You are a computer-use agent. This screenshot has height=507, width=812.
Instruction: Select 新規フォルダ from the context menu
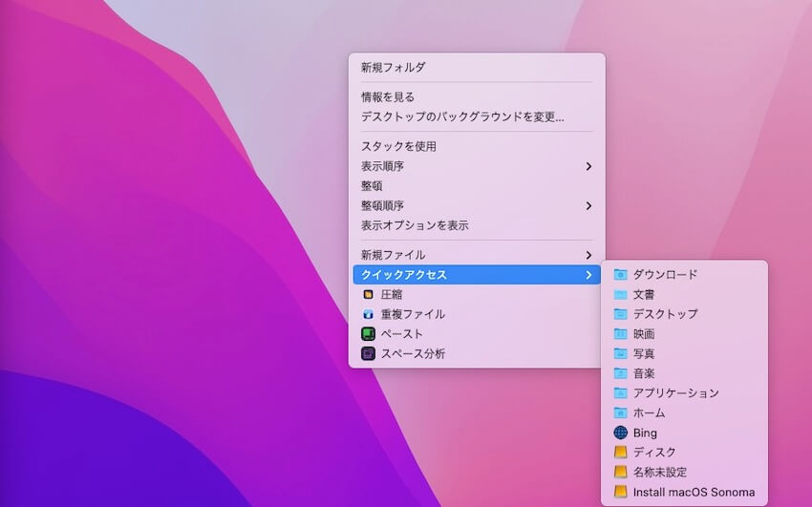click(393, 68)
